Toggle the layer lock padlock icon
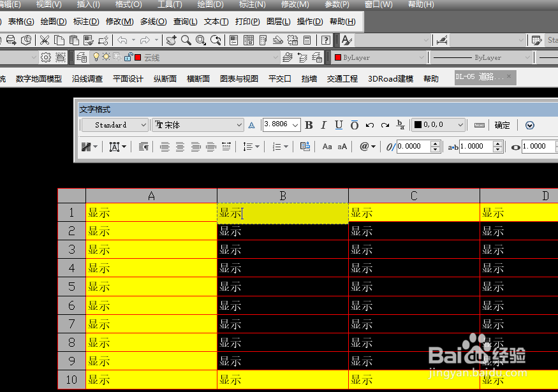This screenshot has height=392, width=558. [128, 57]
